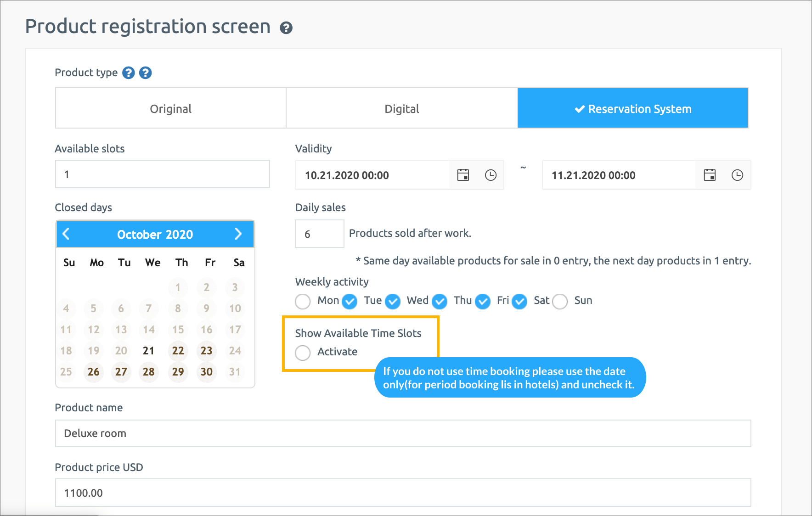
Task: Switch to the Digital product type
Action: pyautogui.click(x=401, y=108)
